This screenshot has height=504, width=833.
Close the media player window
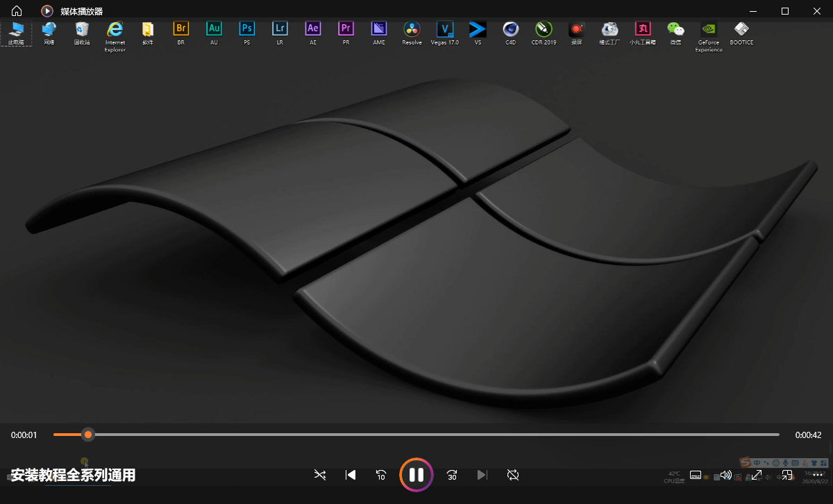click(817, 11)
